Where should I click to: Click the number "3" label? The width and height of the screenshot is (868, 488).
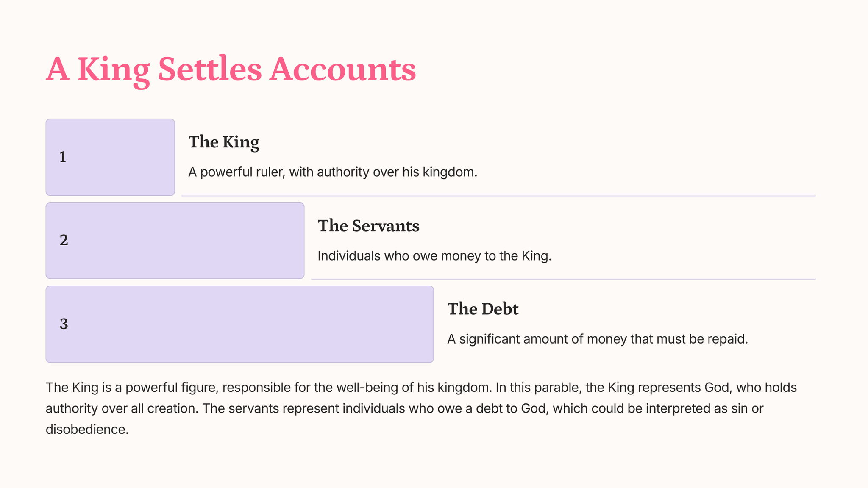[x=64, y=324]
